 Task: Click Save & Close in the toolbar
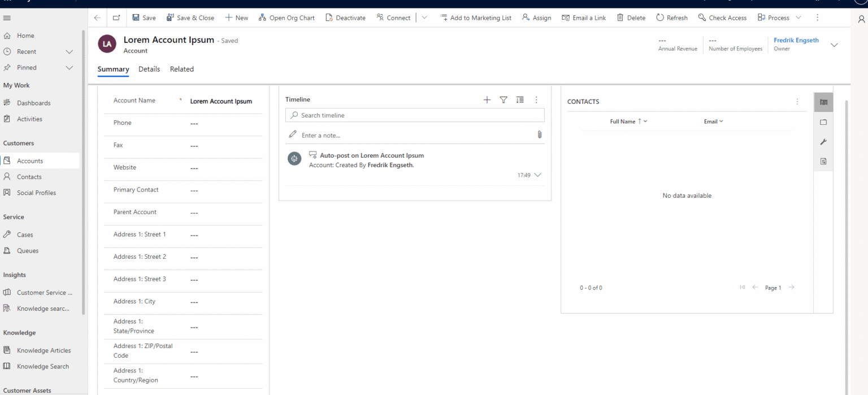(x=190, y=18)
